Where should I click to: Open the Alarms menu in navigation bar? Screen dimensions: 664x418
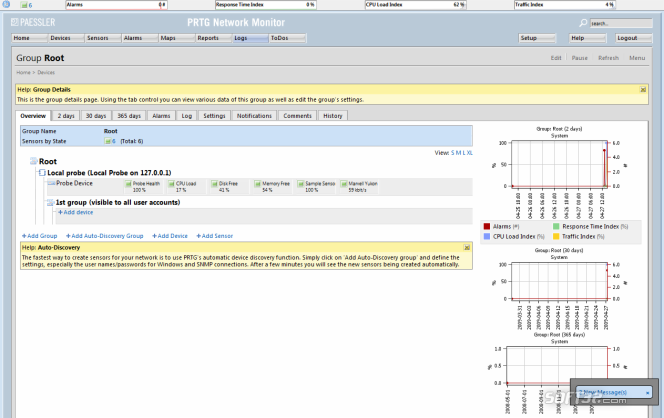pyautogui.click(x=140, y=38)
